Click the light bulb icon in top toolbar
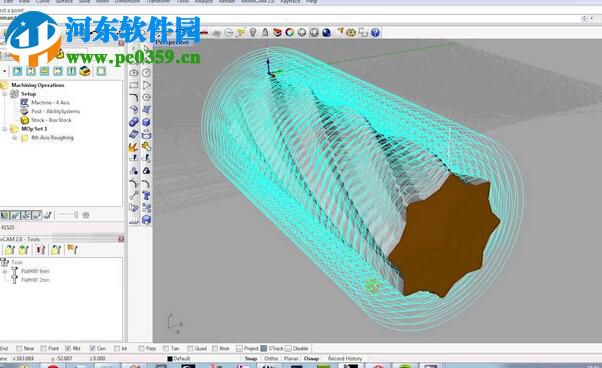The image size is (602, 368). 253,33
